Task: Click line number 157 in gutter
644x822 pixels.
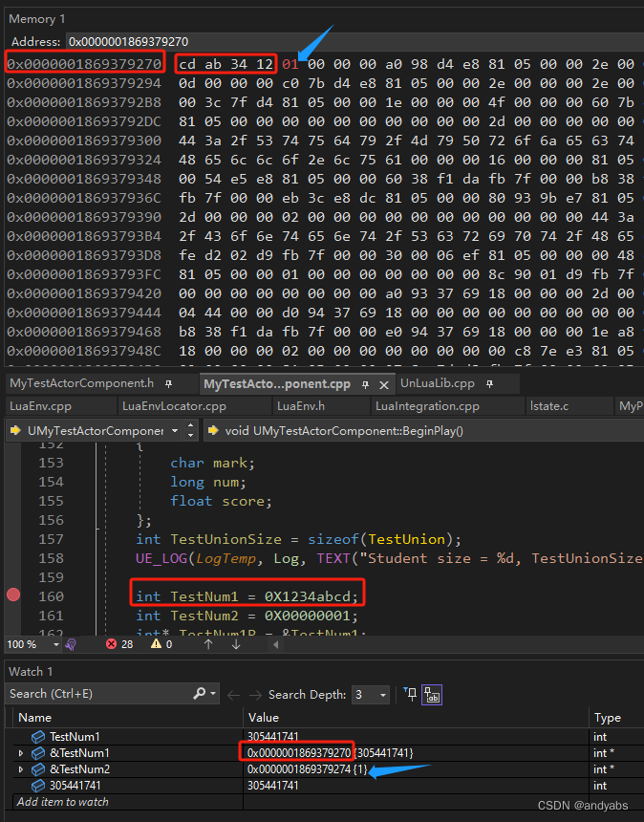Action: pyautogui.click(x=51, y=539)
